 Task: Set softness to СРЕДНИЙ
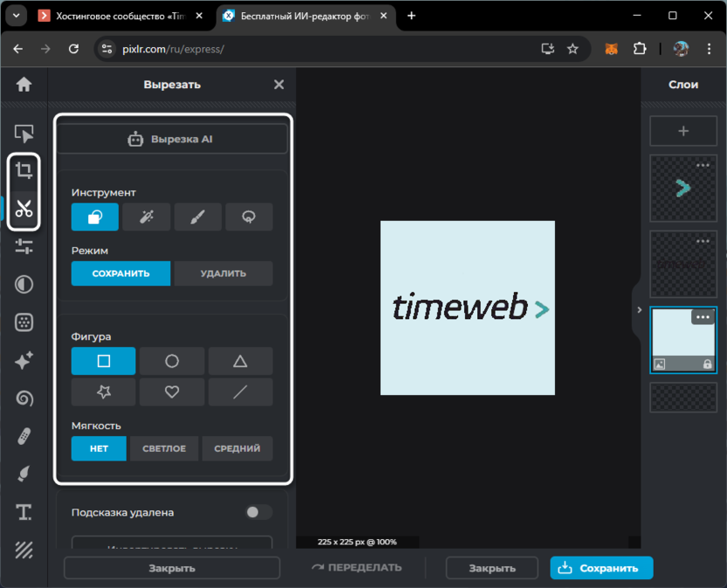(x=238, y=448)
